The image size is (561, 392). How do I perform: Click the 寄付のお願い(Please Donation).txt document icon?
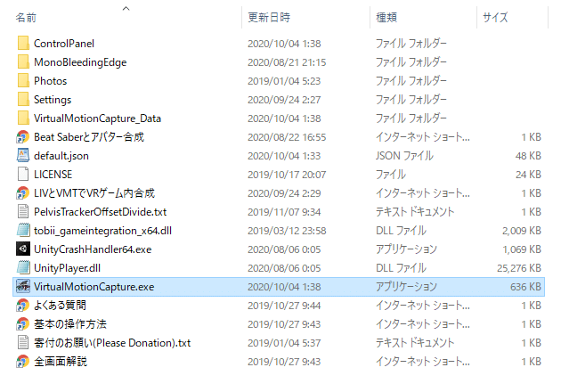click(23, 343)
